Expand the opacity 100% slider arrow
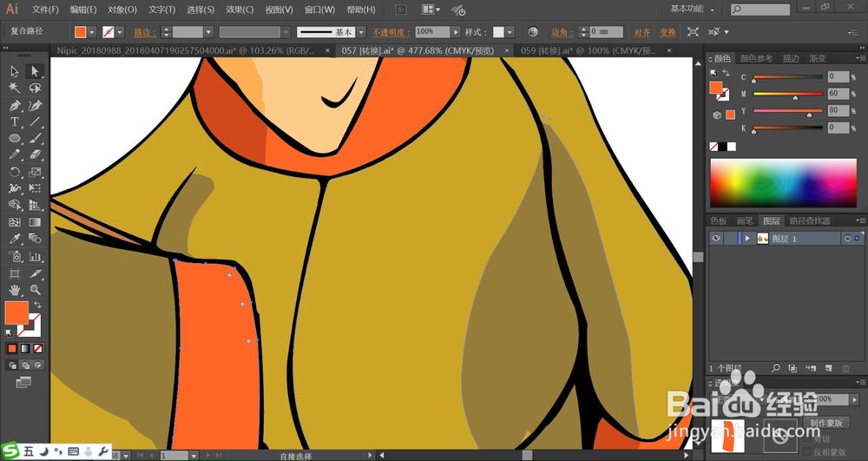 pos(456,32)
